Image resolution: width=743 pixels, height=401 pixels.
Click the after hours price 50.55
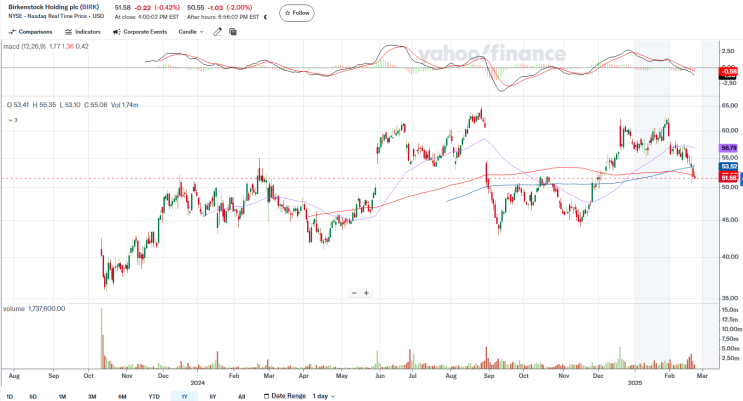click(x=195, y=8)
